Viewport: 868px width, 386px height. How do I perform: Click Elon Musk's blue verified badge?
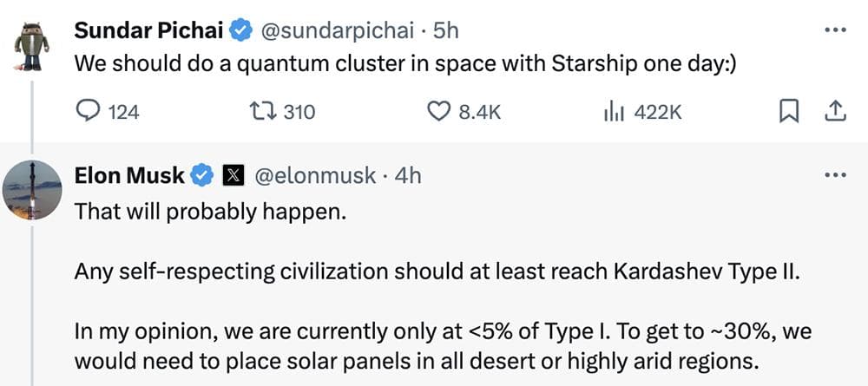[201, 175]
